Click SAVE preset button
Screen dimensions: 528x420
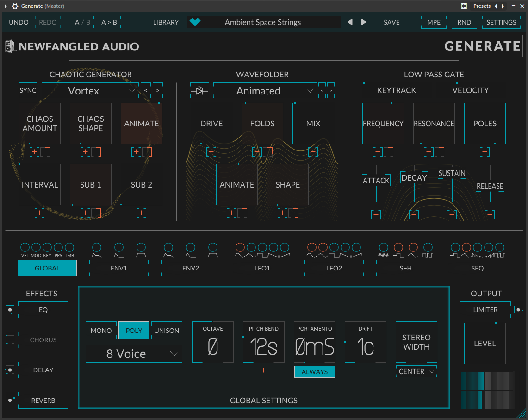391,22
